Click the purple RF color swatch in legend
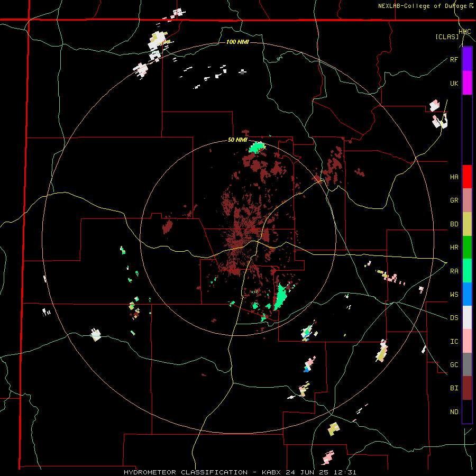Screen dimensions: 476x476 (467, 59)
